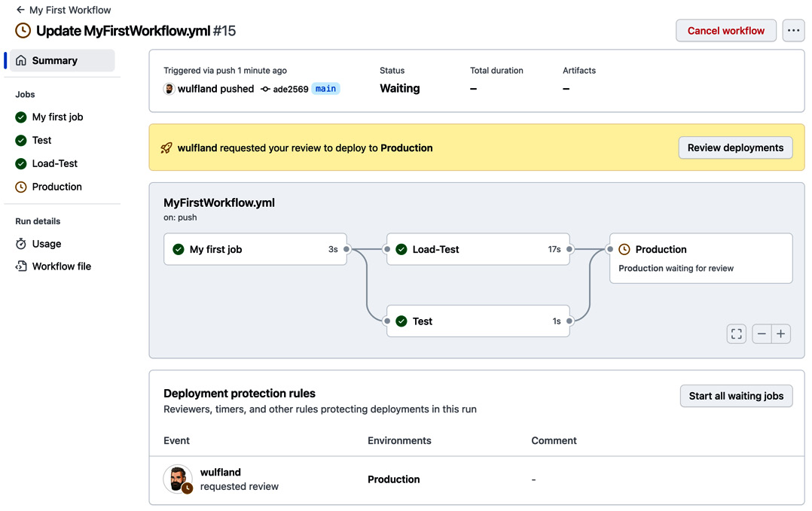Click the Cancel workflow button
This screenshot has height=511, width=812.
click(725, 31)
